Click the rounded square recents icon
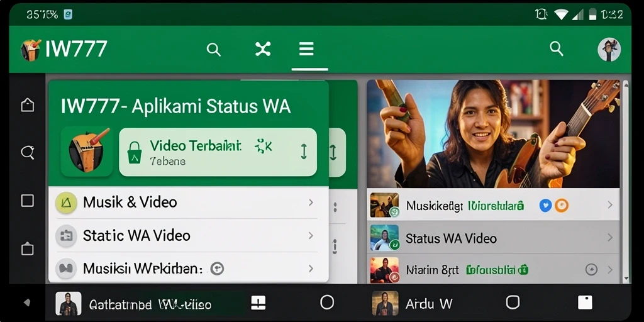The height and width of the screenshot is (322, 644). [513, 303]
